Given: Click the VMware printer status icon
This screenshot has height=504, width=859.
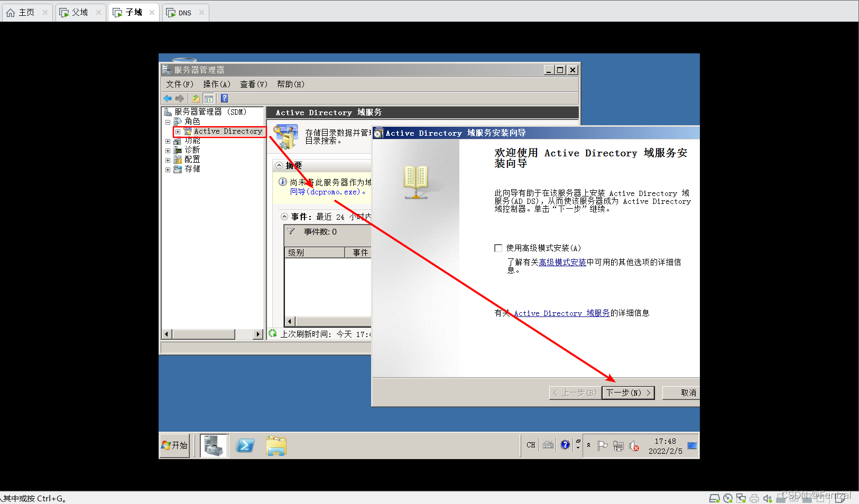Looking at the screenshot, I should [x=754, y=498].
